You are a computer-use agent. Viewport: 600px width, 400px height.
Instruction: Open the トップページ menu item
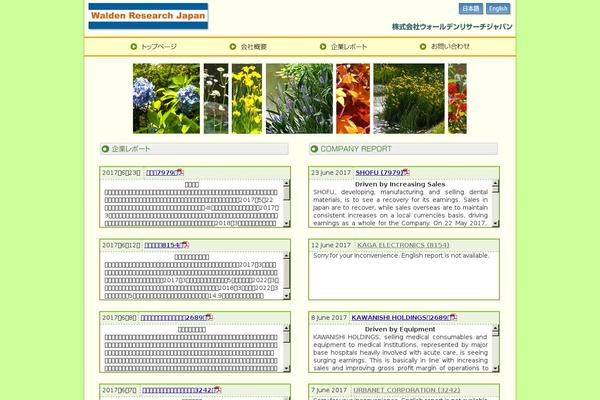click(159, 47)
